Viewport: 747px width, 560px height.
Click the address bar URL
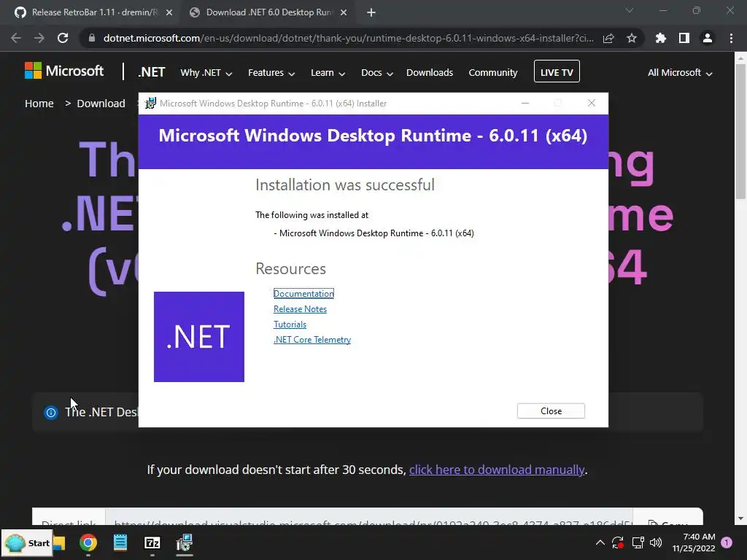(348, 38)
